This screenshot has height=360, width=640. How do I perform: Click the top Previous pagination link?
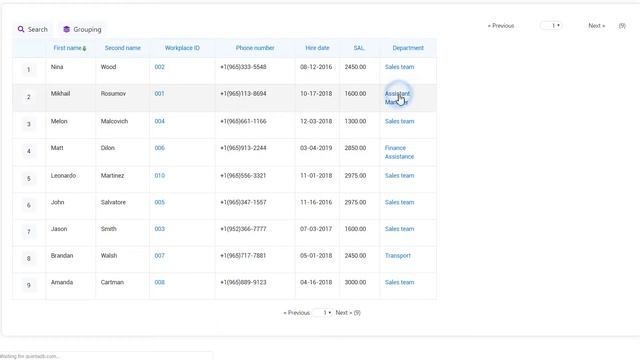pyautogui.click(x=501, y=26)
